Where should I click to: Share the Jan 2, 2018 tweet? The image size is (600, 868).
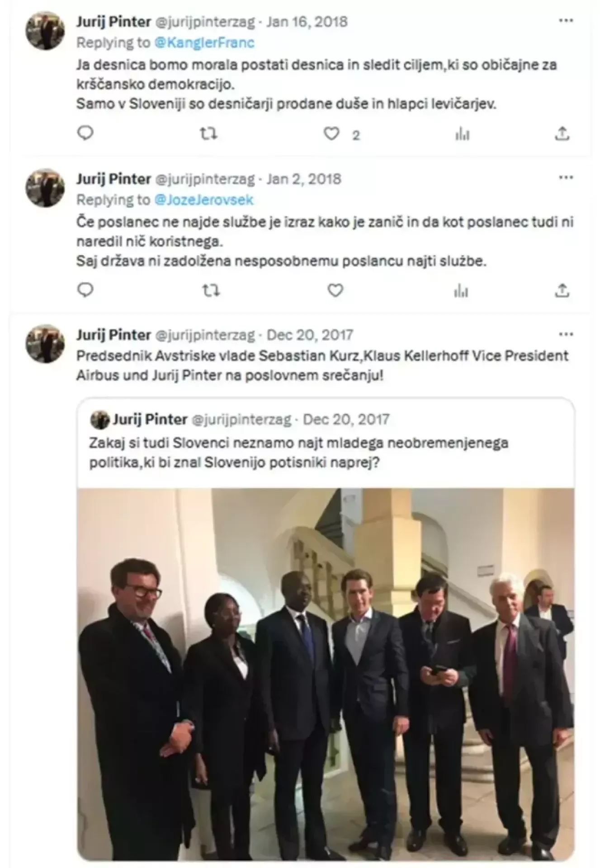(x=562, y=290)
